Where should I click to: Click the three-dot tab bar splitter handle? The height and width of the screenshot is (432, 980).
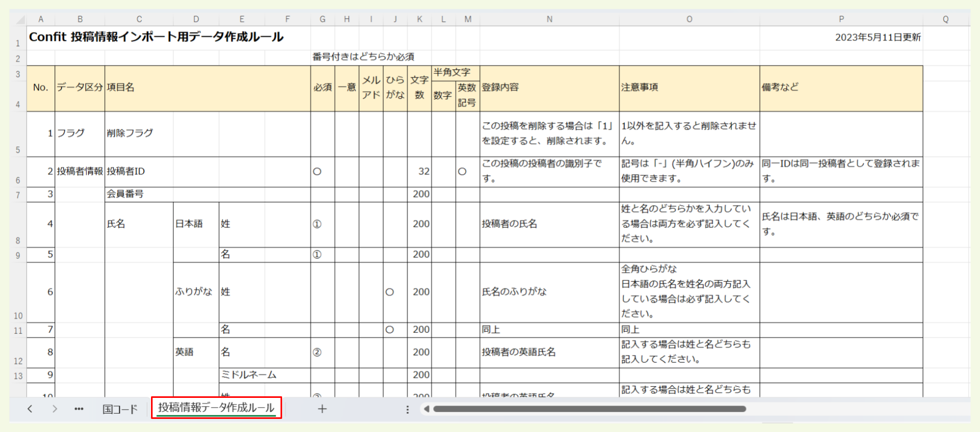click(x=407, y=409)
